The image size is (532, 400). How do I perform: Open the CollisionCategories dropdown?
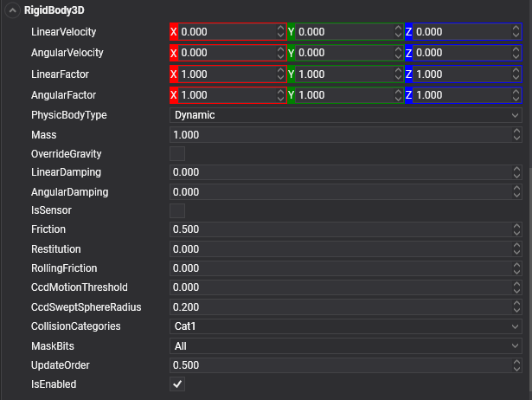click(345, 326)
